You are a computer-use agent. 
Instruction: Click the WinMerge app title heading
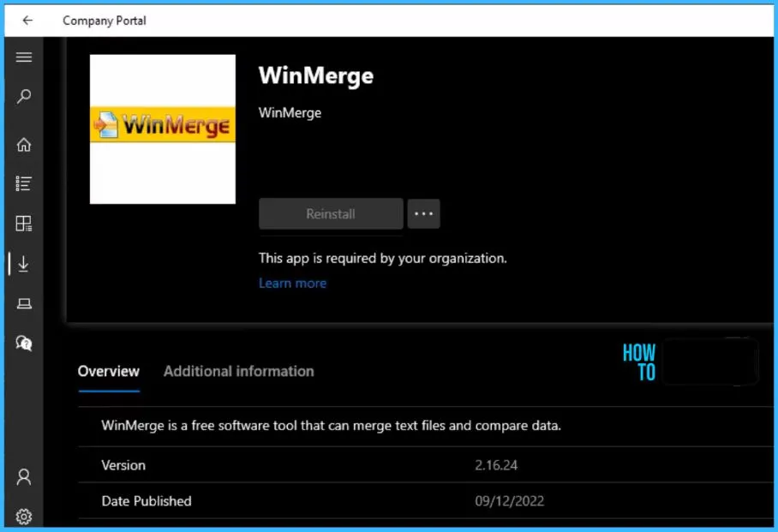pos(316,76)
